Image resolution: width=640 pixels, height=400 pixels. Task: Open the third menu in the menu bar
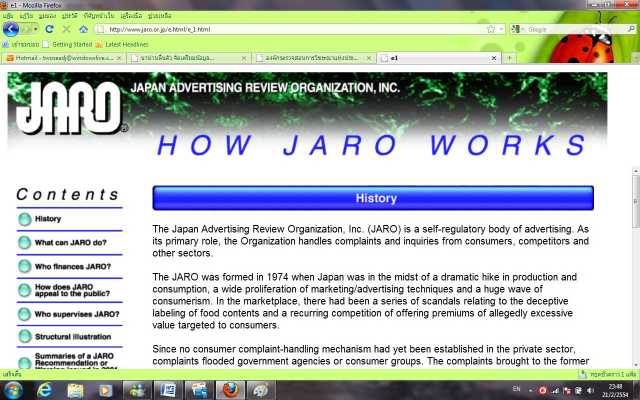tap(47, 16)
